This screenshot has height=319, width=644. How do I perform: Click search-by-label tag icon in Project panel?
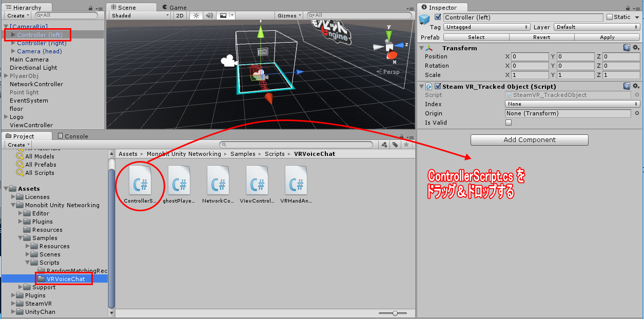[395, 145]
